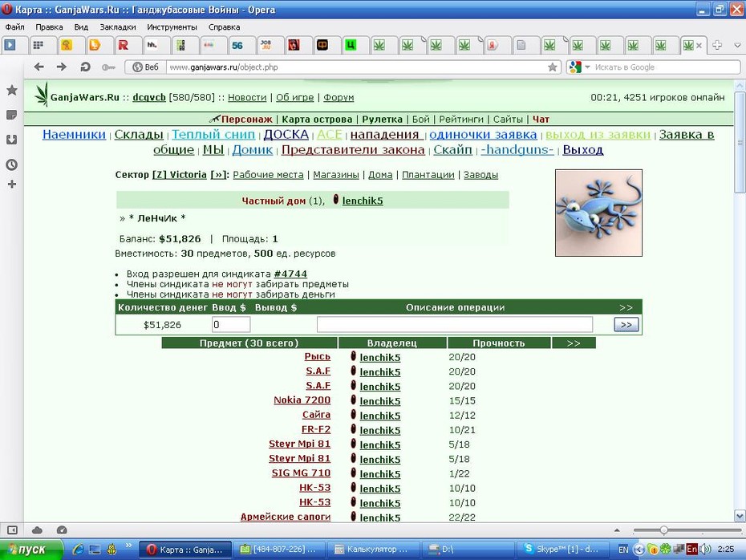Open the SIG MG 710 item link
Image resolution: width=746 pixels, height=560 pixels.
coord(301,473)
